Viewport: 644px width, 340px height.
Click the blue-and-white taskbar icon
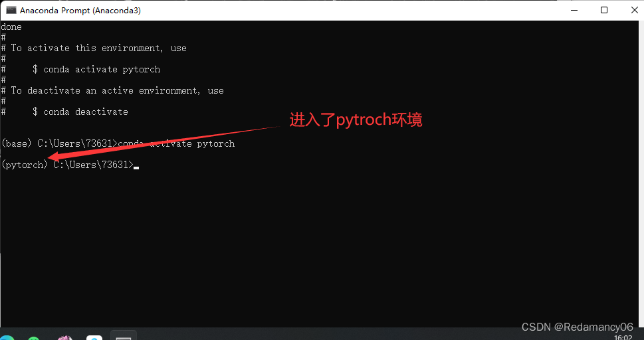point(94,338)
